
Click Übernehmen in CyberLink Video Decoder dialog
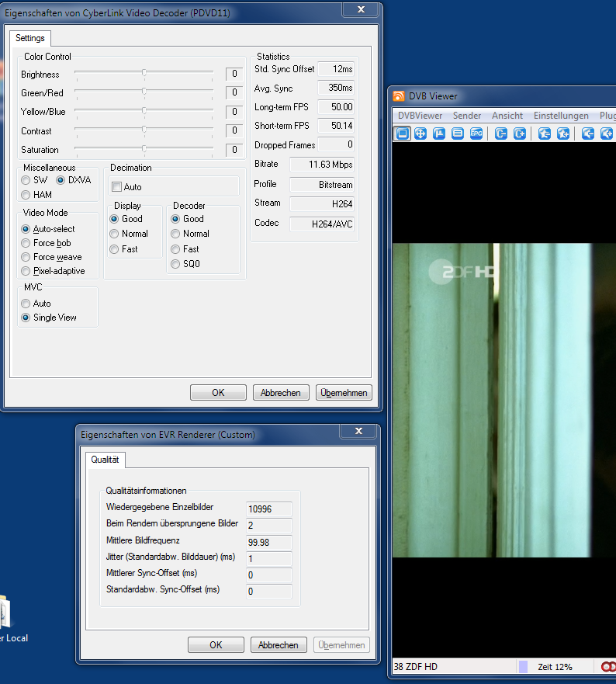click(x=344, y=393)
